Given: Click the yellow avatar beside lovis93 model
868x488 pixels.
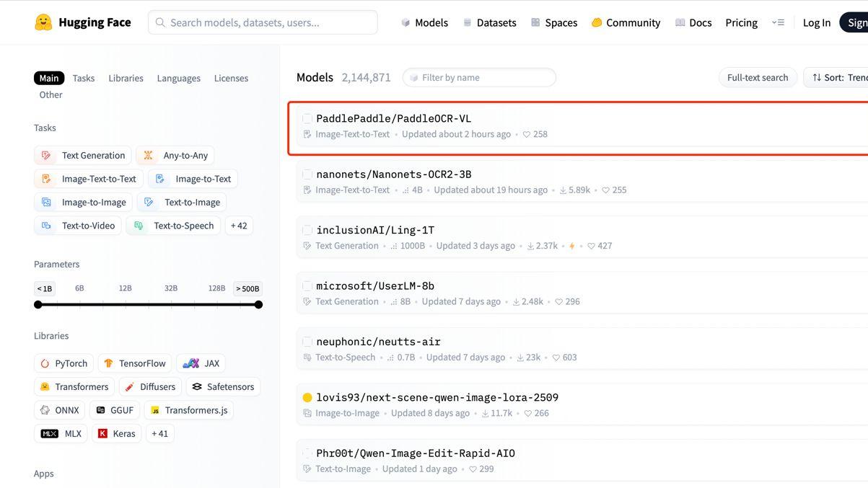Looking at the screenshot, I should coord(307,397).
